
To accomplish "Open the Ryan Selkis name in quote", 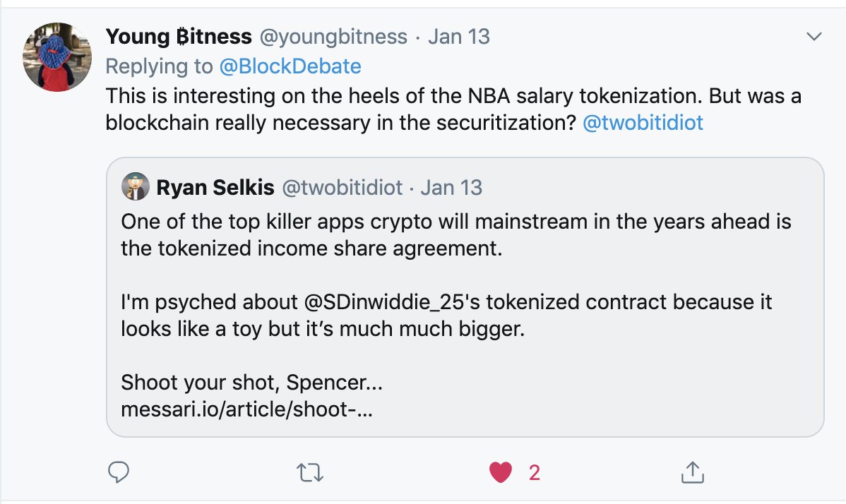I will click(x=215, y=188).
